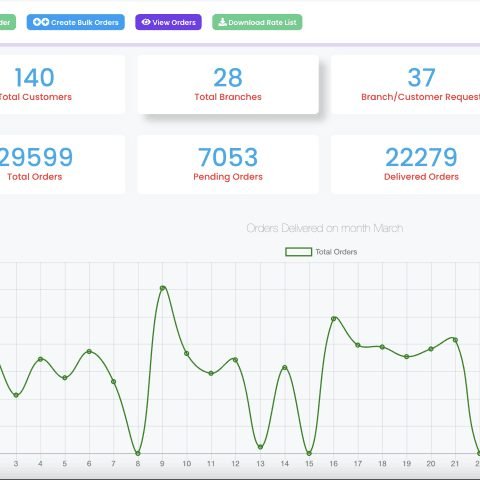This screenshot has width=480, height=480.
Task: Click the x-axis label 18
Action: tap(382, 464)
